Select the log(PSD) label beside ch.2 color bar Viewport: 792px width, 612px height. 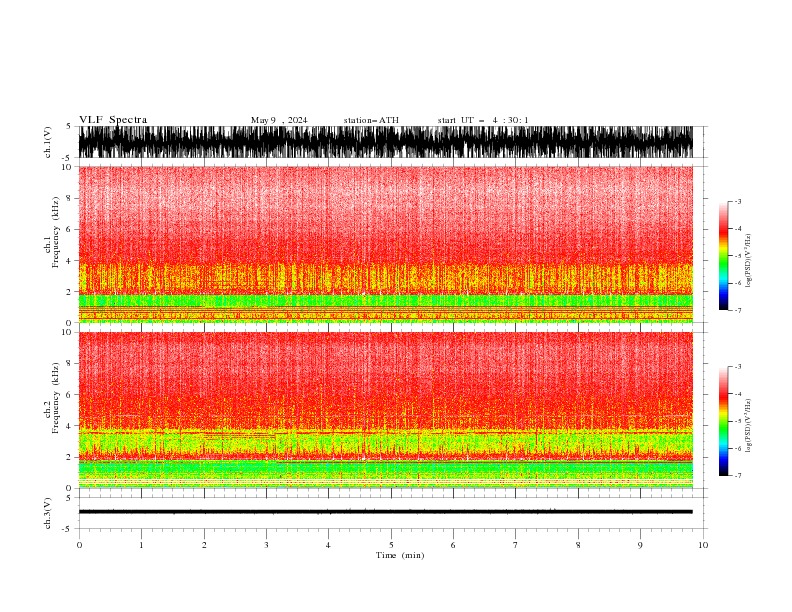[x=749, y=426]
